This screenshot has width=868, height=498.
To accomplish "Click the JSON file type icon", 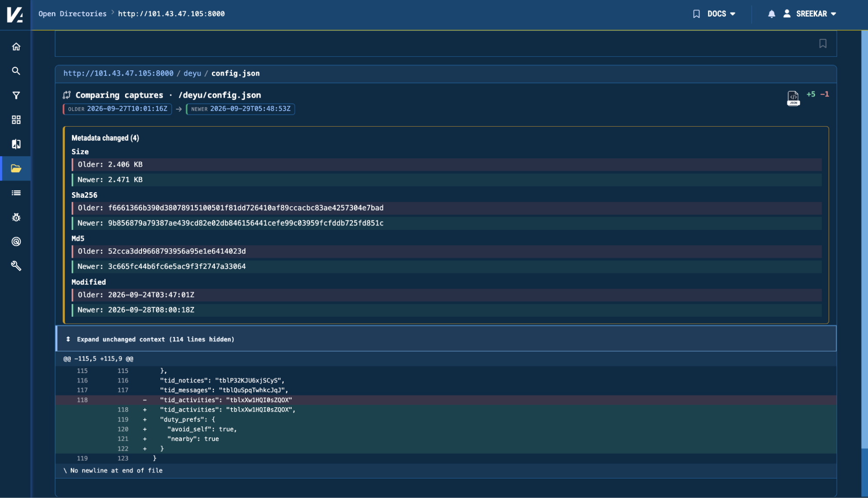I will tap(793, 98).
